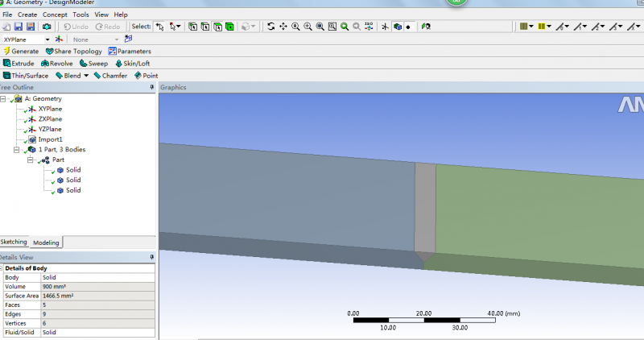644x340 pixels.
Task: Pick the Skin/Loft tool
Action: pyautogui.click(x=132, y=63)
